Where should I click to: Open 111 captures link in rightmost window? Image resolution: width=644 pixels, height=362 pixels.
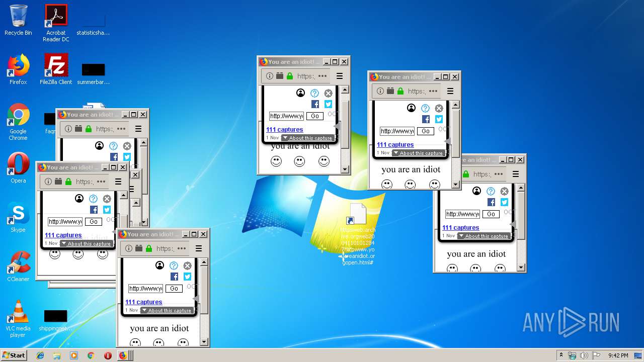pos(460,228)
